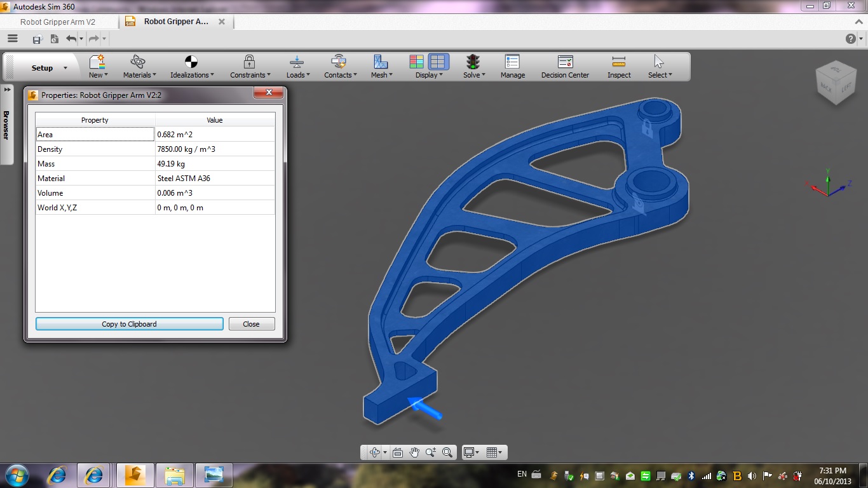Open the Materials menu
Image resolution: width=868 pixels, height=488 pixels.
139,67
